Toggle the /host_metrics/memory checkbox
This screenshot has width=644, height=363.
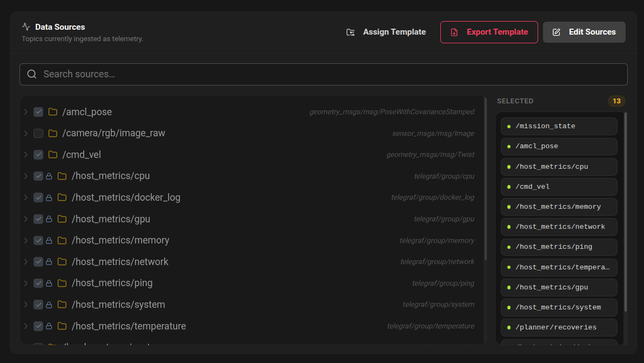click(38, 241)
